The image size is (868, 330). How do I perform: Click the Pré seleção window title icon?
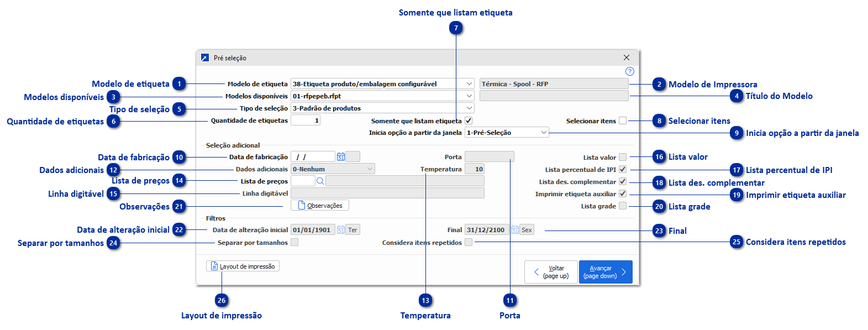[205, 57]
